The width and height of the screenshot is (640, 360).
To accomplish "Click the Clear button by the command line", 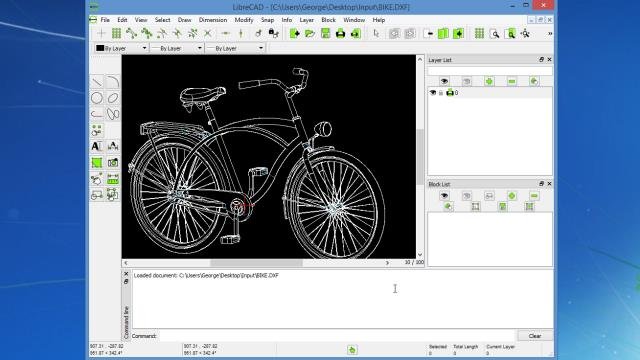I will [535, 336].
